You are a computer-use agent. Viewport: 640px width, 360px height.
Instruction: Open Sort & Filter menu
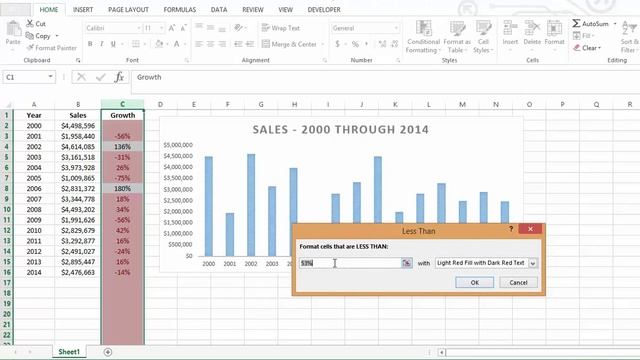[629, 37]
